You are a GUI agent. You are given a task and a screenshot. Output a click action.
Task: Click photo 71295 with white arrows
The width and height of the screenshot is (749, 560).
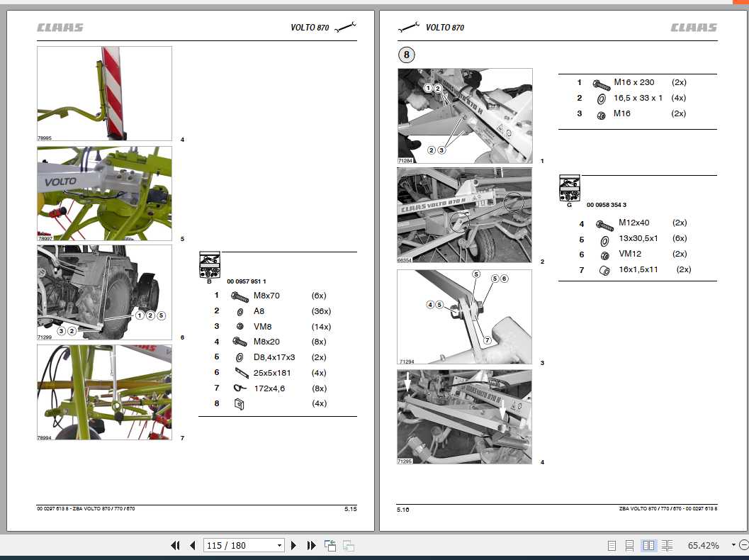coord(464,417)
